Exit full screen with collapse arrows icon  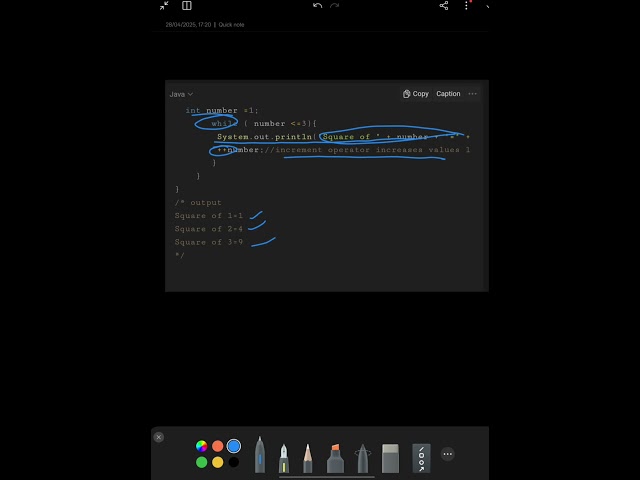point(164,6)
